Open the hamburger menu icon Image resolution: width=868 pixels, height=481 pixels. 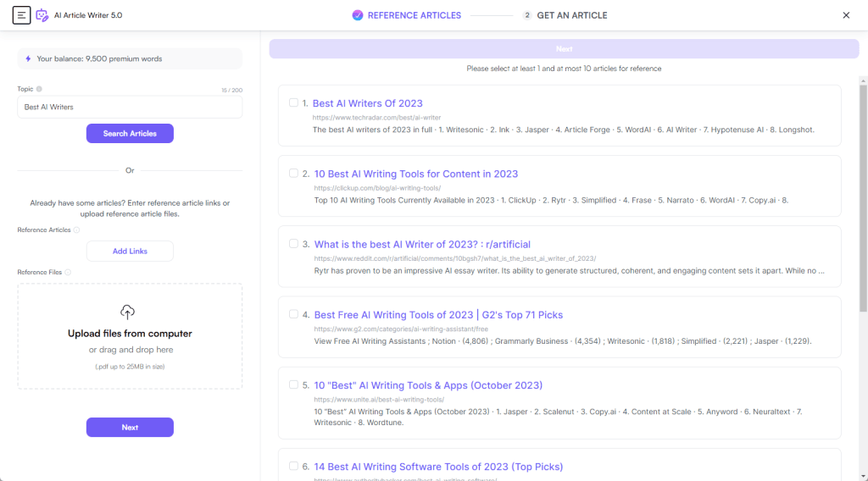(x=21, y=15)
